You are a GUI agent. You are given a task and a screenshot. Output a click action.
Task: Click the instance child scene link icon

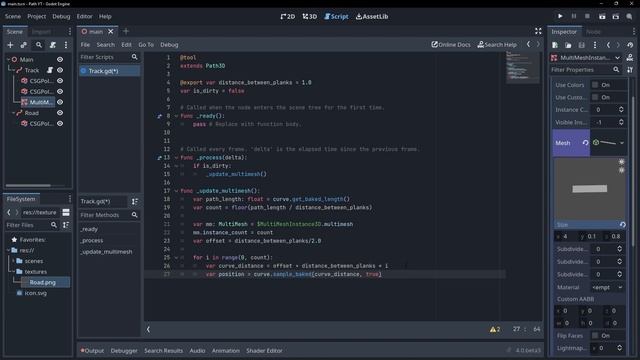[x=24, y=45]
